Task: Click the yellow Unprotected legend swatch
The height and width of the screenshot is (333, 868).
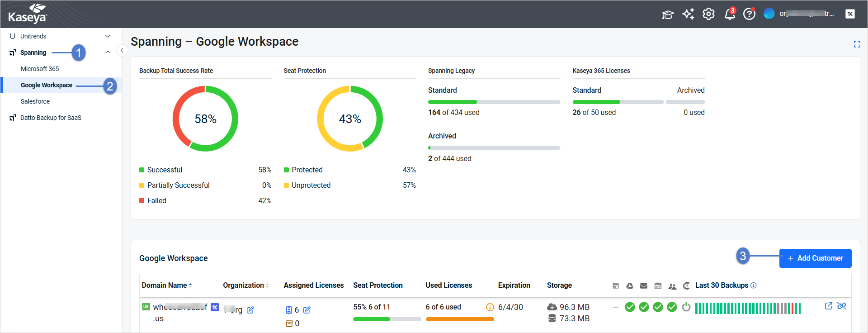Action: click(x=287, y=186)
